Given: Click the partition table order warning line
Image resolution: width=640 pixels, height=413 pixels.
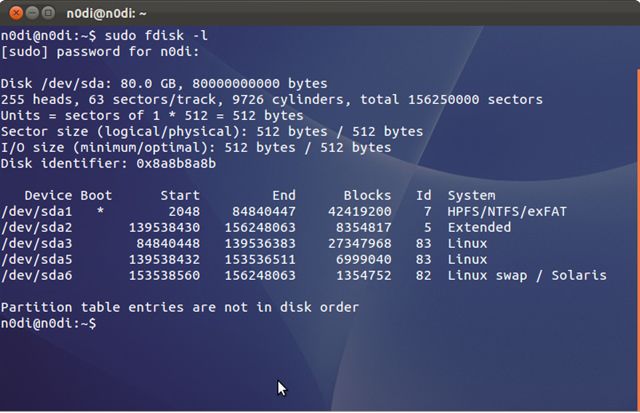Looking at the screenshot, I should [180, 307].
